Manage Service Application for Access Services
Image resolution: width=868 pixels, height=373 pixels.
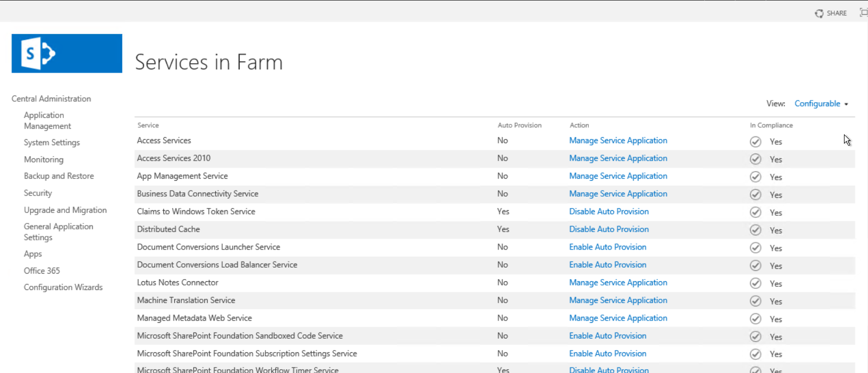point(618,140)
